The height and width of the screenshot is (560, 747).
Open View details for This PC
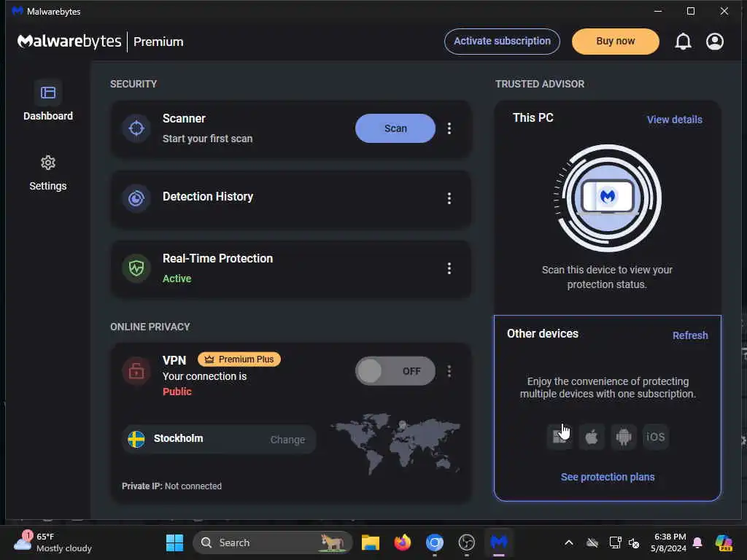pos(674,120)
